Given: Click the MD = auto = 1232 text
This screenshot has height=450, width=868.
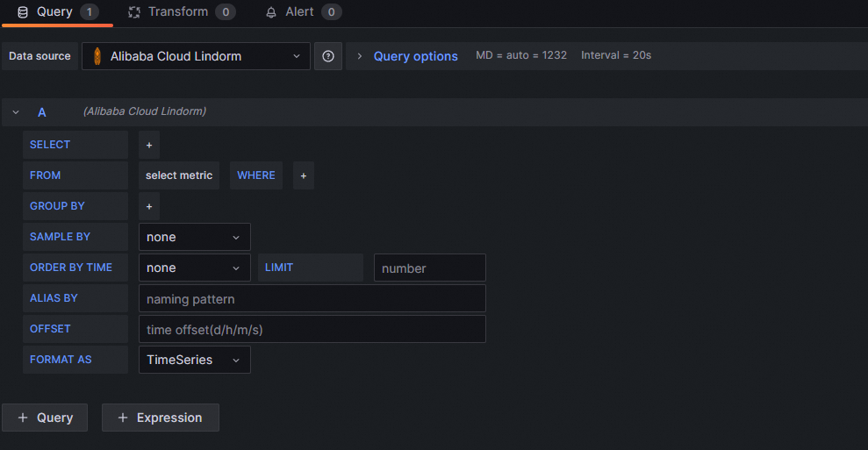Looking at the screenshot, I should coord(521,55).
